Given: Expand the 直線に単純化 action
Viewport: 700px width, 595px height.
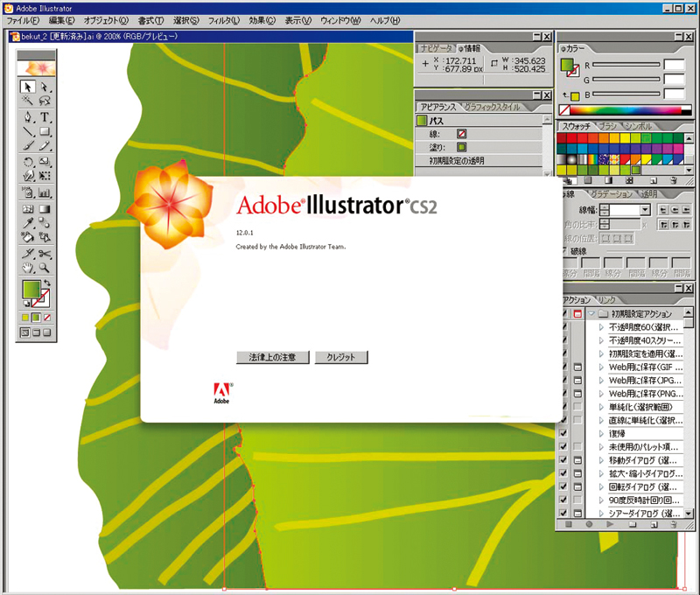Looking at the screenshot, I should click(x=601, y=421).
